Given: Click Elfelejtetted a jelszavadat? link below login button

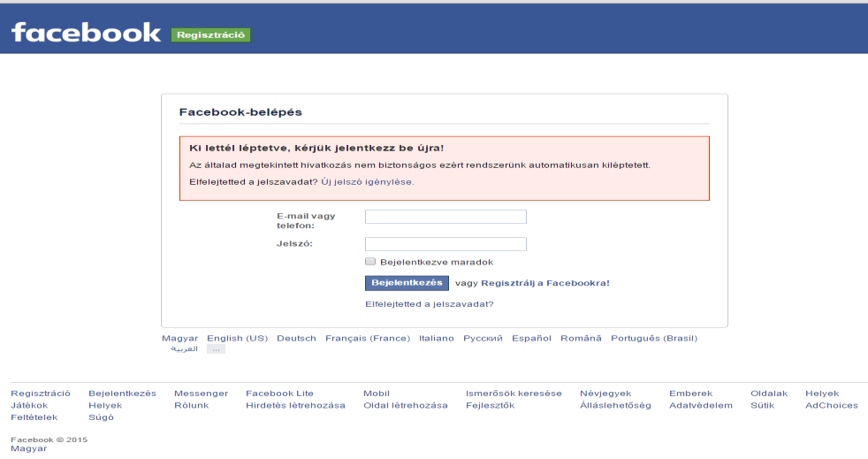Looking at the screenshot, I should (429, 304).
